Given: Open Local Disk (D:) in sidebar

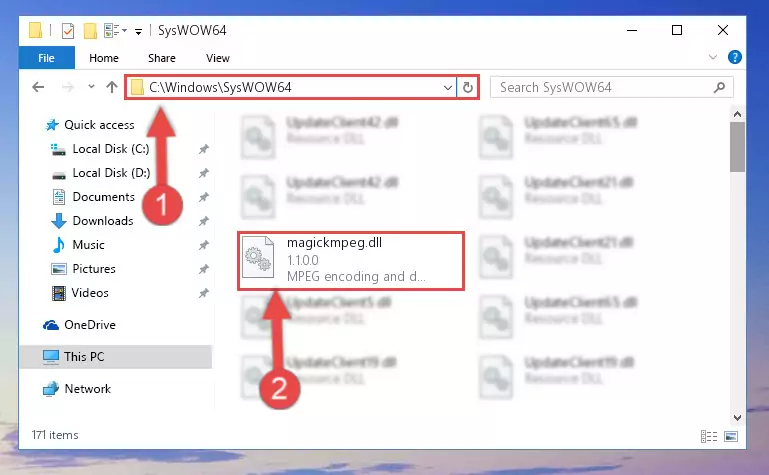Looking at the screenshot, I should click(x=111, y=173).
